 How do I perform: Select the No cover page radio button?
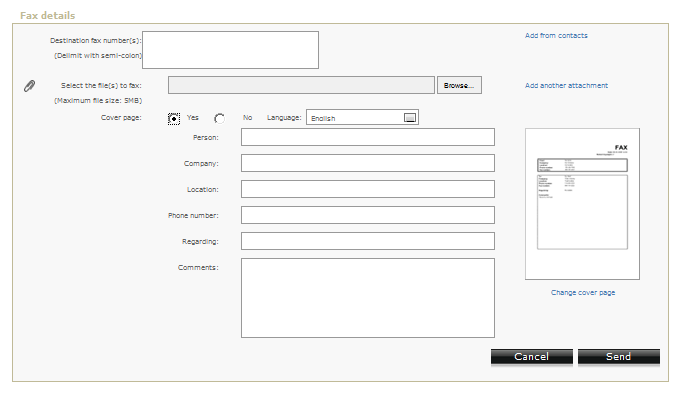(219, 118)
